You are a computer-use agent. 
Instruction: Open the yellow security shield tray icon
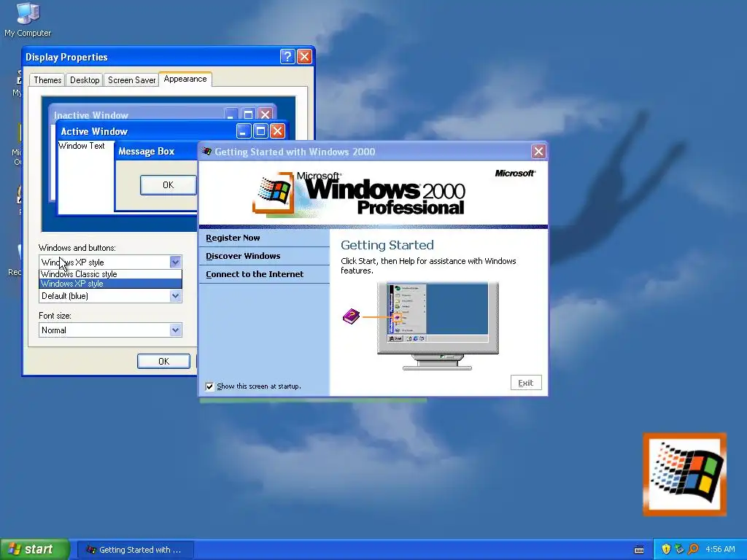666,549
